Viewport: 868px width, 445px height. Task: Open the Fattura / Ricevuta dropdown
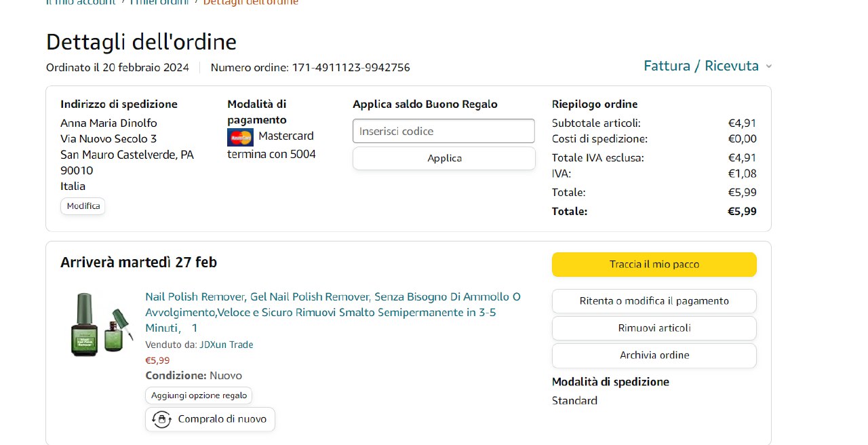[x=701, y=66]
